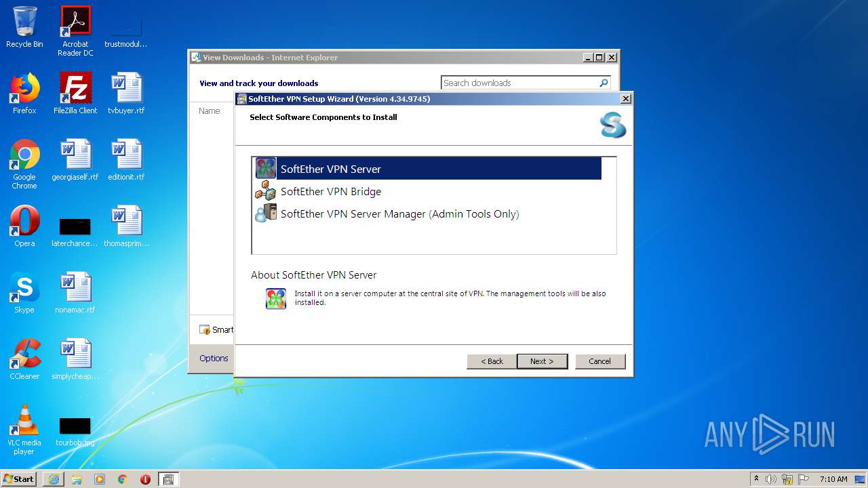Close the SoftEther VPN Setup Wizard window
Viewport: 868px width, 488px height.
tap(626, 99)
